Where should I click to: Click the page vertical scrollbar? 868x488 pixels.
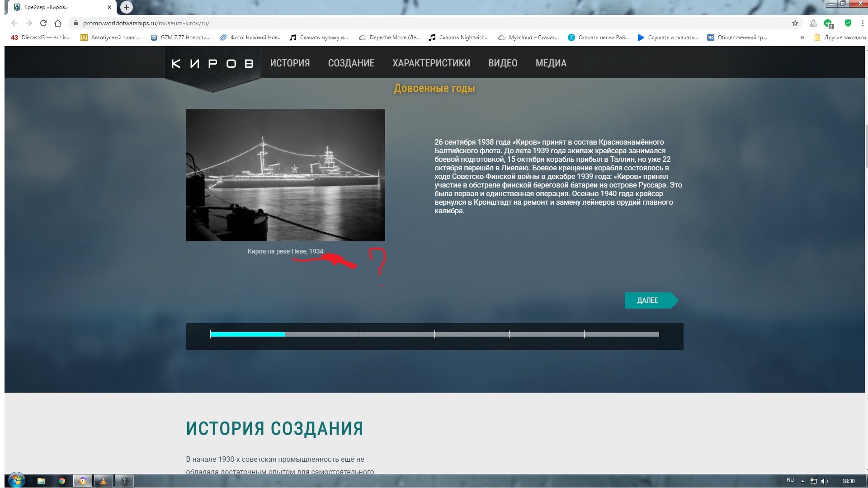866,147
